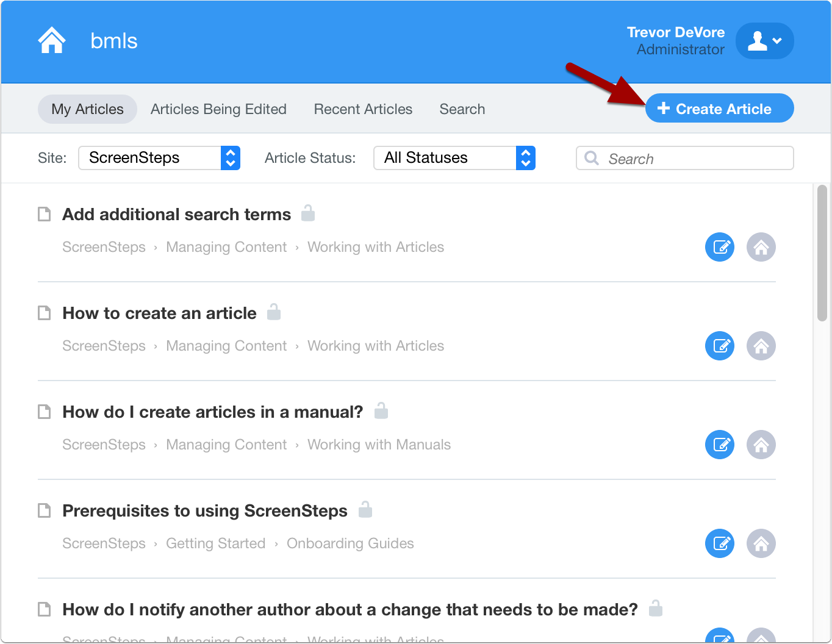Open Prerequisites to using ScreenSteps article
Screen dimensions: 832x644
[x=205, y=511]
